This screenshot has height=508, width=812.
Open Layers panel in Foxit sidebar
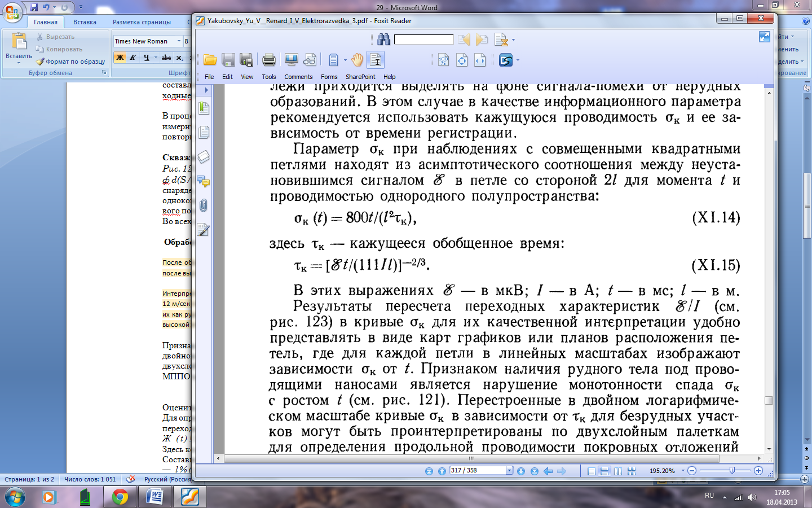(204, 157)
